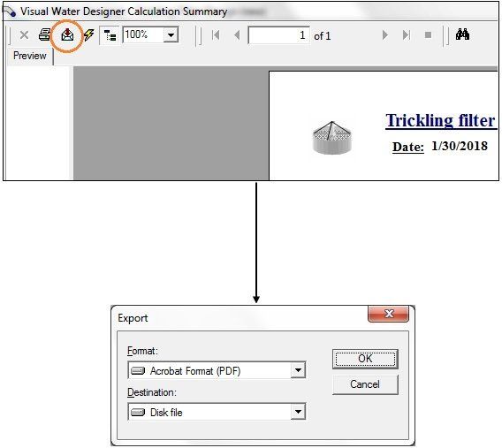Image resolution: width=502 pixels, height=448 pixels.
Task: Select the Preview tab
Action: point(30,56)
